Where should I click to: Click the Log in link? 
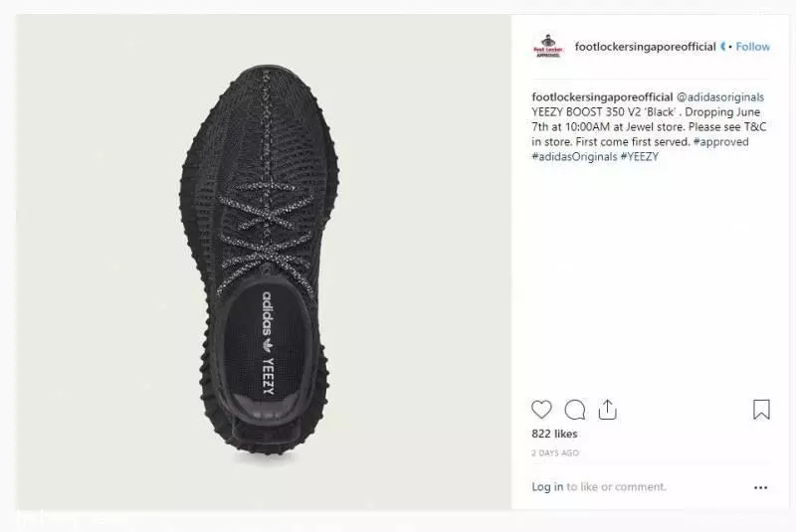click(x=547, y=487)
